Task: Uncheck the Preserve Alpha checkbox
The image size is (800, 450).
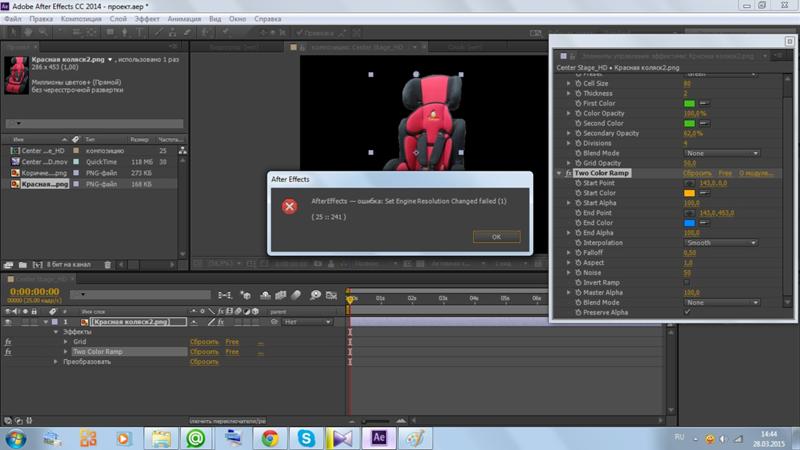Action: pos(687,312)
